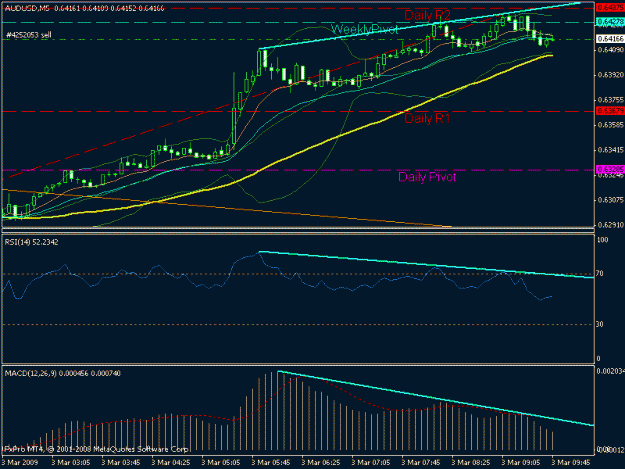625x469 pixels.
Task: Select the cyan trendline in the MACD panel
Action: pos(436,398)
